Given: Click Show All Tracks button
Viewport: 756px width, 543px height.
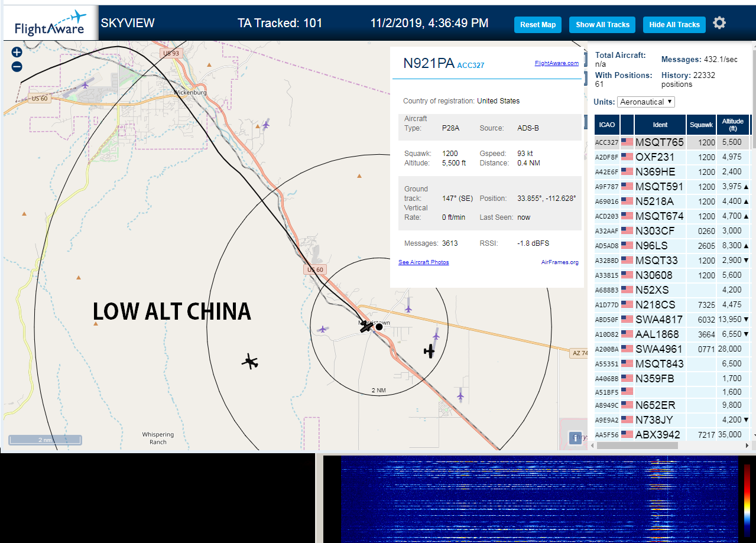Looking at the screenshot, I should [602, 25].
